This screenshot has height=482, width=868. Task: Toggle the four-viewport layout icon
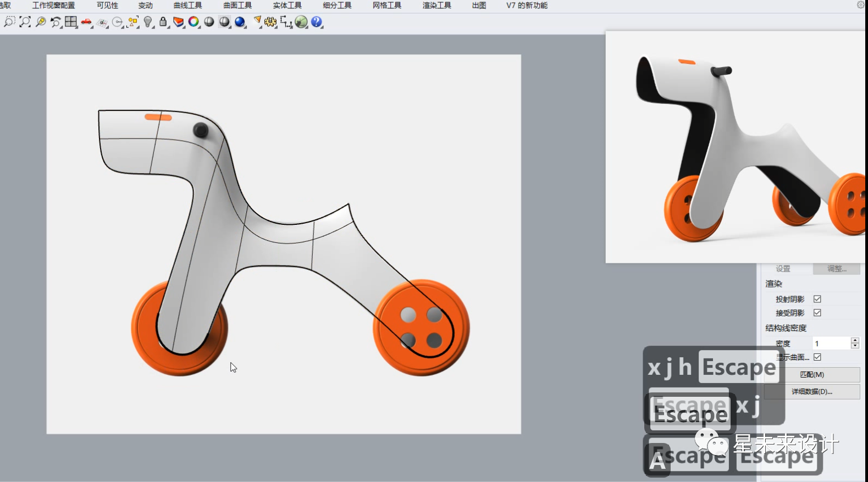click(x=71, y=22)
